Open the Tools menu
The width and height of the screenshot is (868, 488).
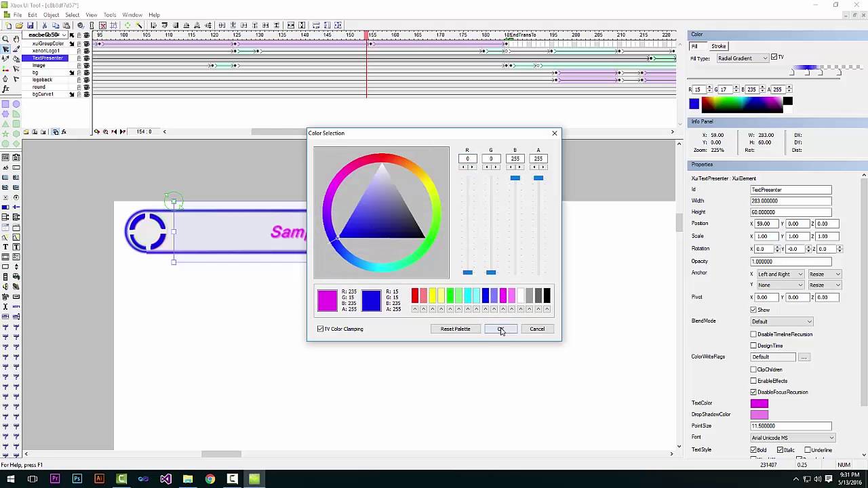click(110, 15)
